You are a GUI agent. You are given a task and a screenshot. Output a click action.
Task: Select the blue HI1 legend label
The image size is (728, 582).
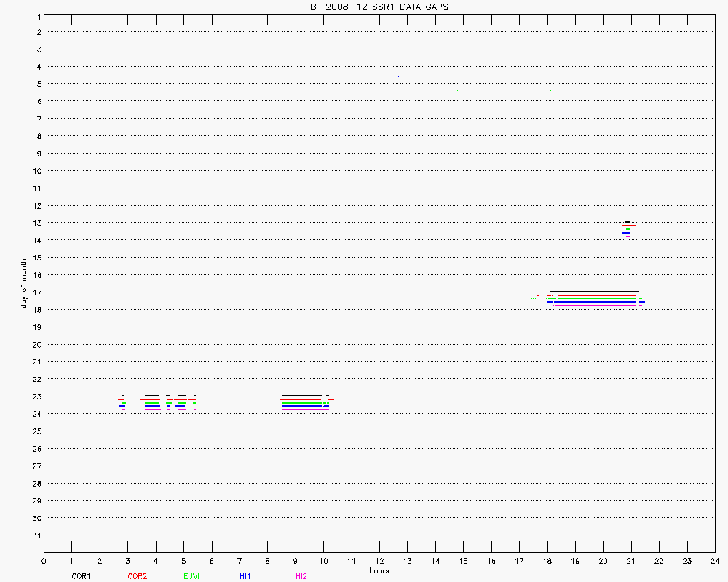pyautogui.click(x=245, y=576)
